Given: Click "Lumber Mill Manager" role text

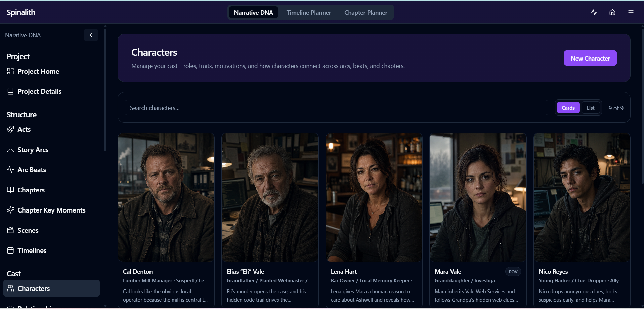Looking at the screenshot, I should pyautogui.click(x=147, y=280).
